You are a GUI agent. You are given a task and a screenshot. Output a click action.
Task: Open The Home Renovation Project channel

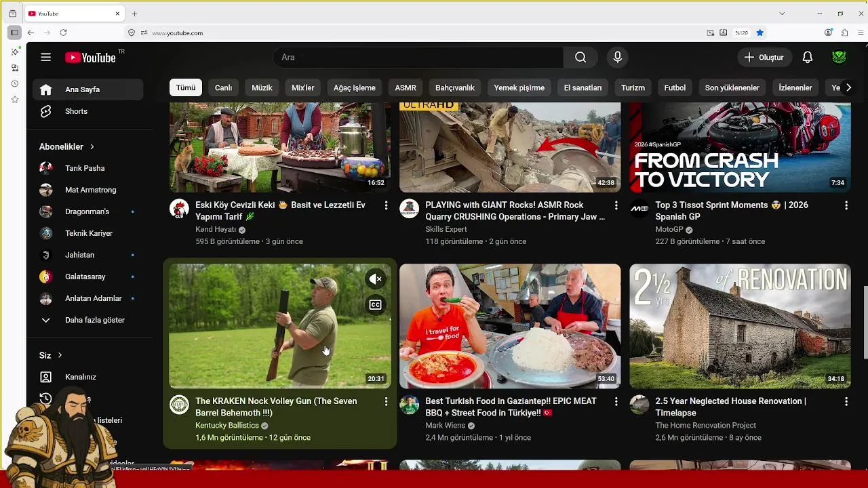point(705,426)
